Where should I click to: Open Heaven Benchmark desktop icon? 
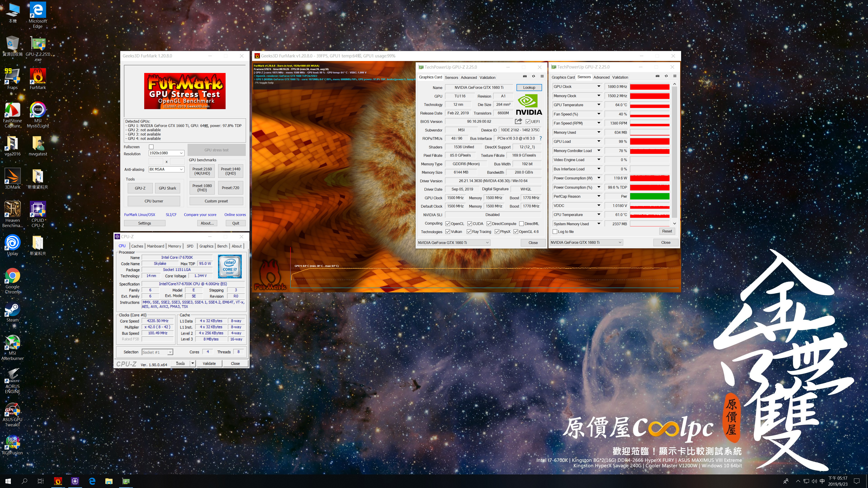[12, 214]
